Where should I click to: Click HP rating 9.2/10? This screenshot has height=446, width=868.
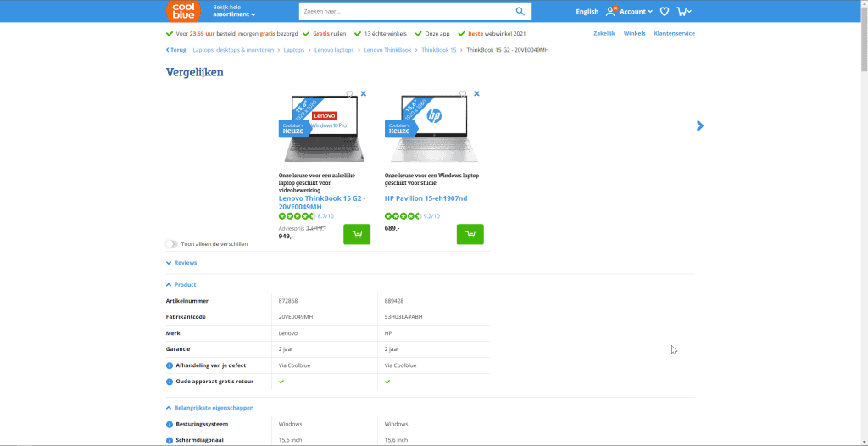point(412,216)
